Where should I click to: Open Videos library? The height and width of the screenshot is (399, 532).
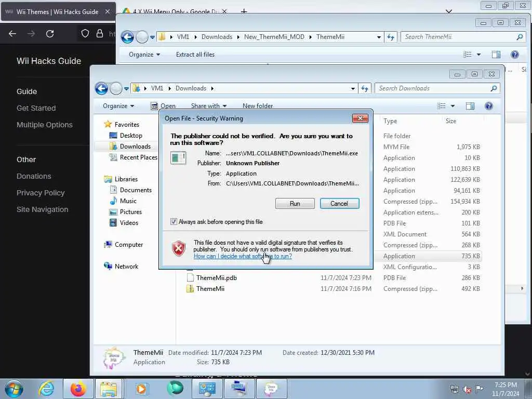point(129,222)
